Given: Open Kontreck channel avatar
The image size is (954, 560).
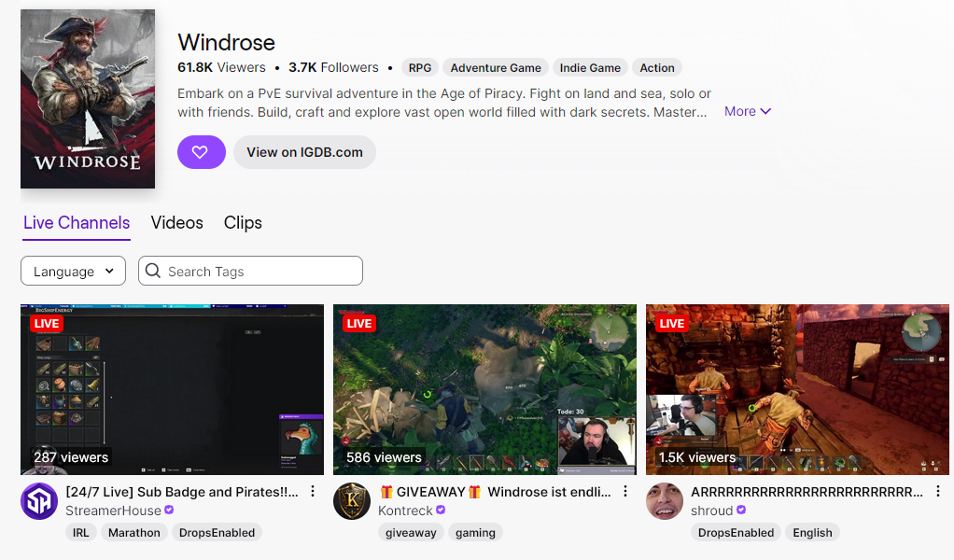Looking at the screenshot, I should (352, 501).
